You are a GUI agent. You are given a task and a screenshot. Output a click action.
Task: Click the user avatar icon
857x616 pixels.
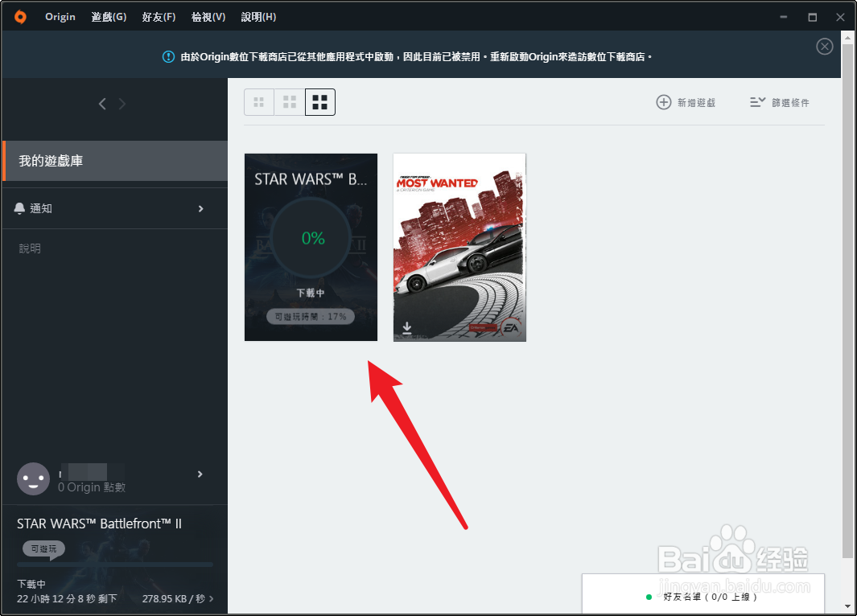[x=33, y=479]
